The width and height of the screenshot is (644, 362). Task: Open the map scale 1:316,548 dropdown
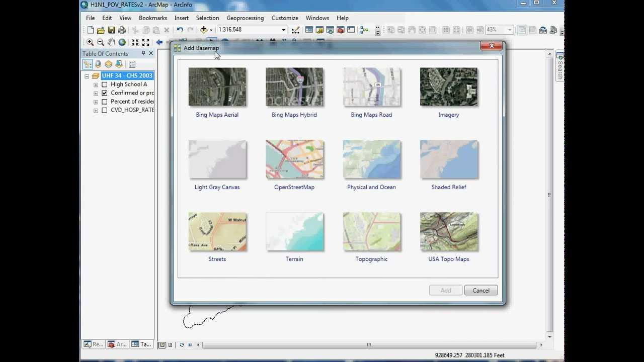[x=283, y=30]
